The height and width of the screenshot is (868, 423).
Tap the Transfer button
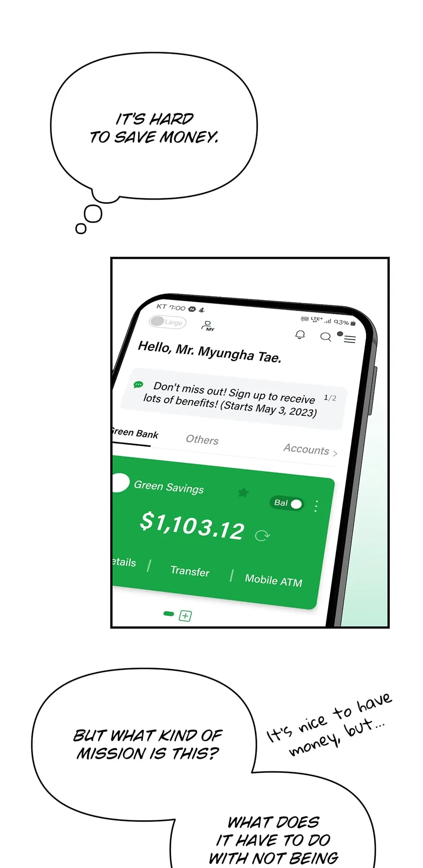(x=190, y=571)
